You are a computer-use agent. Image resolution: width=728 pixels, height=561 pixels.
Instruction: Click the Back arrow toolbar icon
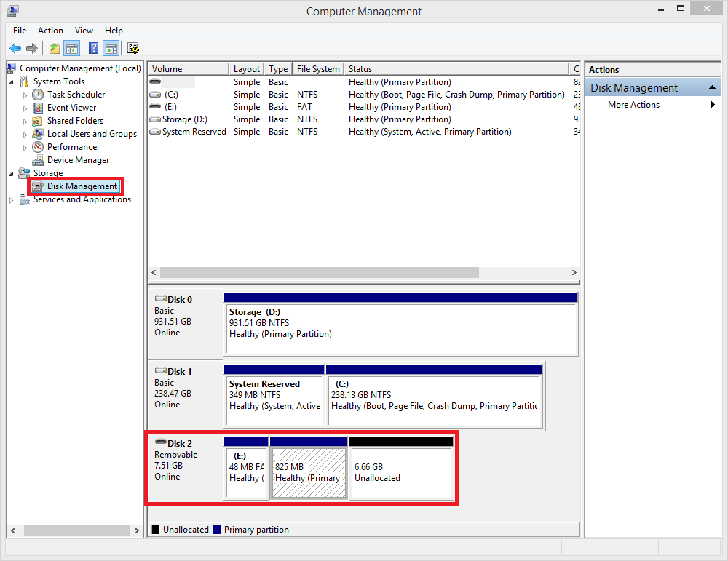pos(15,49)
